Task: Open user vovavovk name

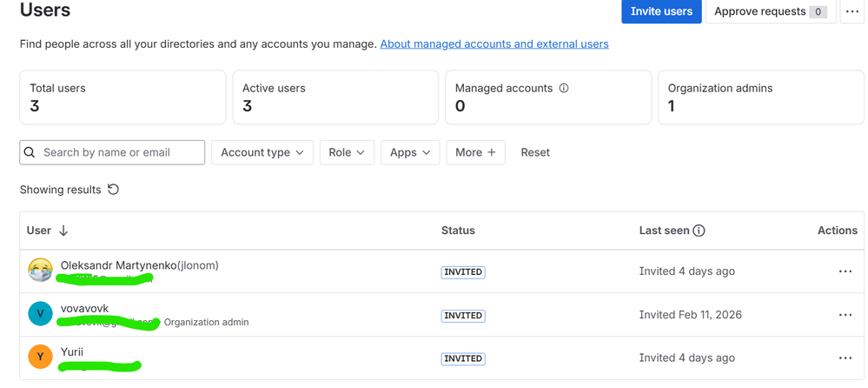Action: pyautogui.click(x=84, y=308)
